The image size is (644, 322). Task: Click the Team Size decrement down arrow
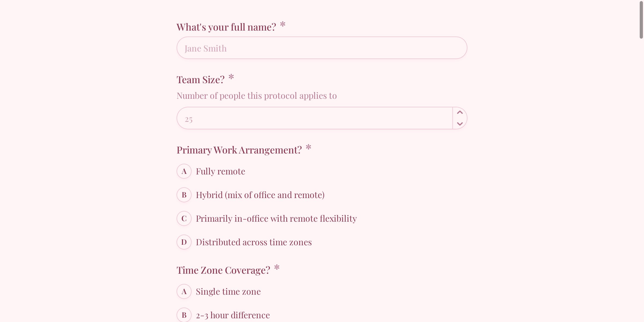click(459, 124)
